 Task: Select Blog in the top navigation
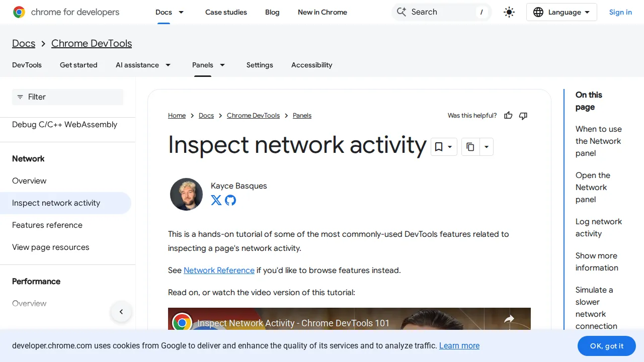pos(272,12)
